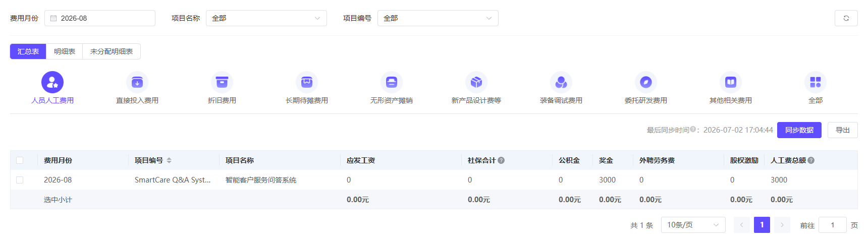Select the 人员人工费用 category icon
Screen dimensions: 868x243
point(52,82)
